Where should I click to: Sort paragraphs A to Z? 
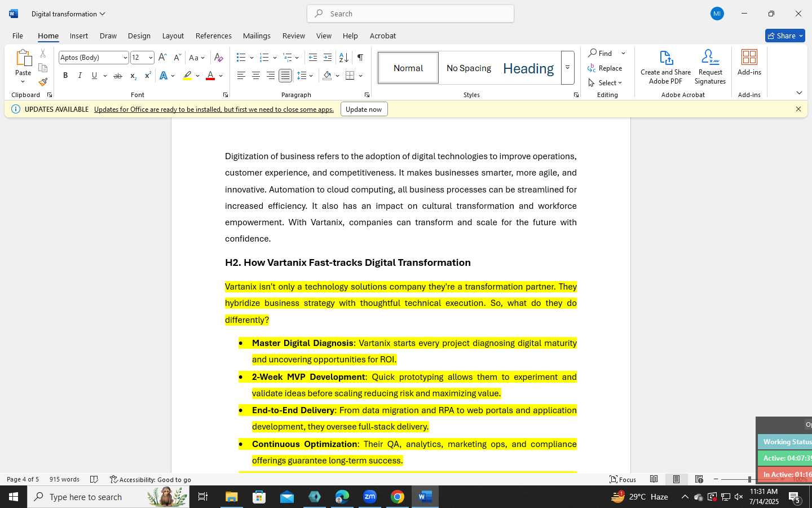343,58
